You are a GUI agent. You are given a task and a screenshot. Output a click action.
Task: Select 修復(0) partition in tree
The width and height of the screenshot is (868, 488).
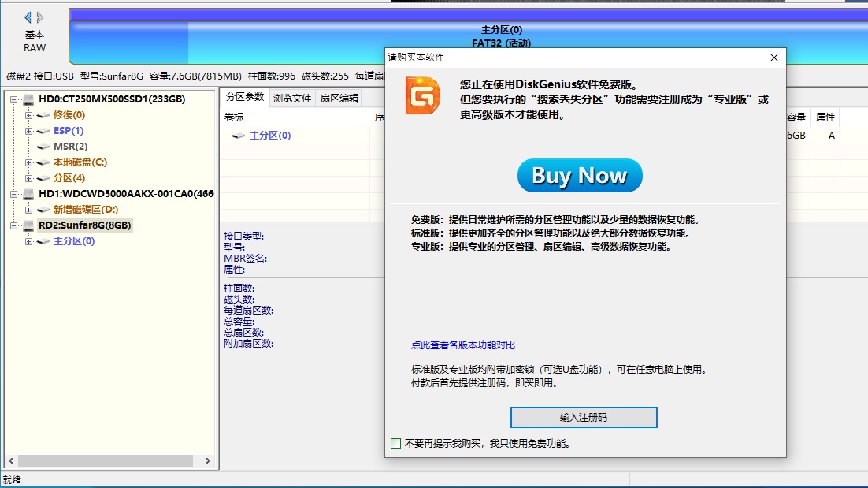69,115
